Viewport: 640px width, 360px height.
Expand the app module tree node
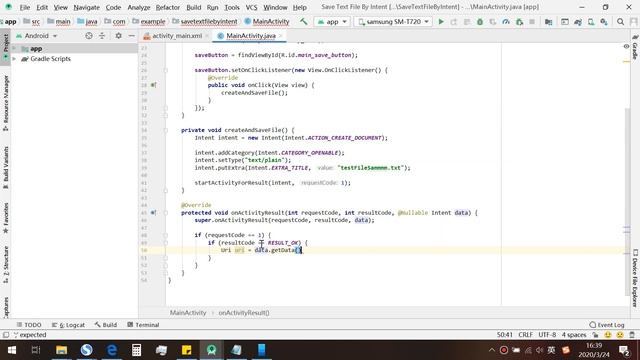coord(15,49)
